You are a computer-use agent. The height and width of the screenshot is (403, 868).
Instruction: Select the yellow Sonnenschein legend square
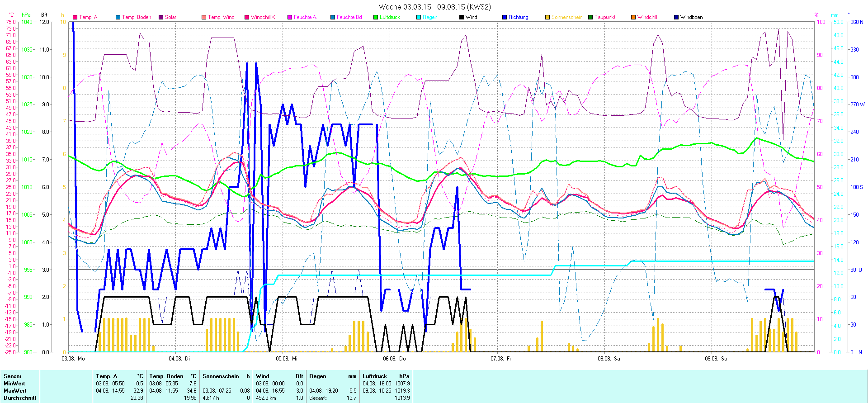coord(547,17)
